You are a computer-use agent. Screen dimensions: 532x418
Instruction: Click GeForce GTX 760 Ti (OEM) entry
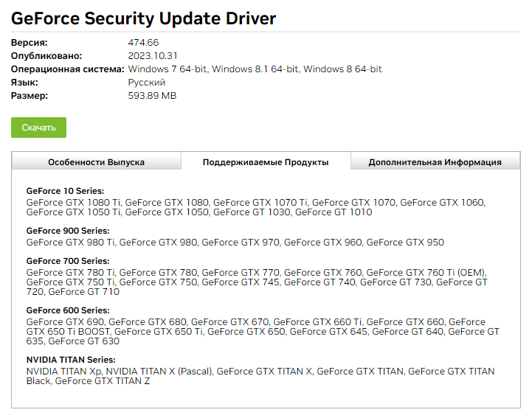click(x=426, y=273)
